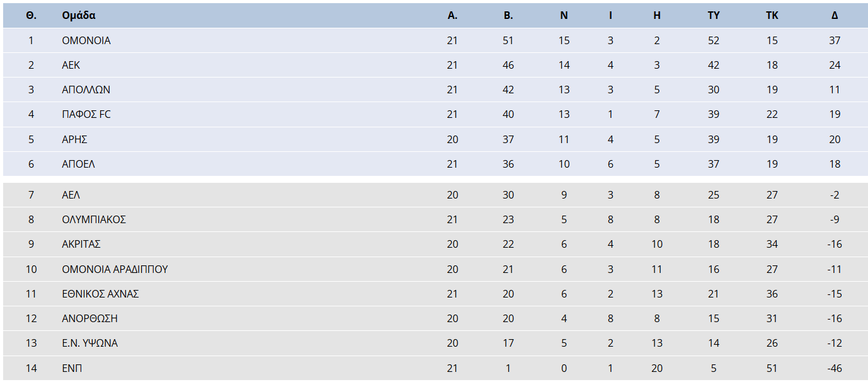Click the Θ. position column header
The width and height of the screenshot is (868, 382).
[x=31, y=16]
